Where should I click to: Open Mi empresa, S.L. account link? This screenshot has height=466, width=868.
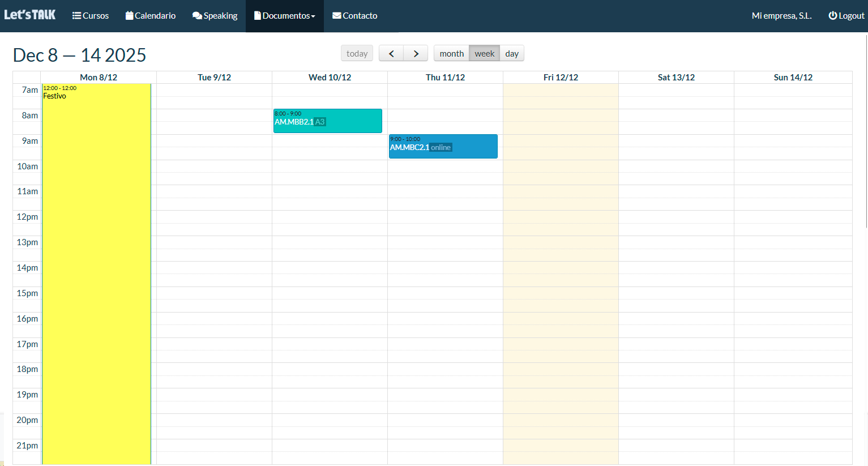point(781,16)
